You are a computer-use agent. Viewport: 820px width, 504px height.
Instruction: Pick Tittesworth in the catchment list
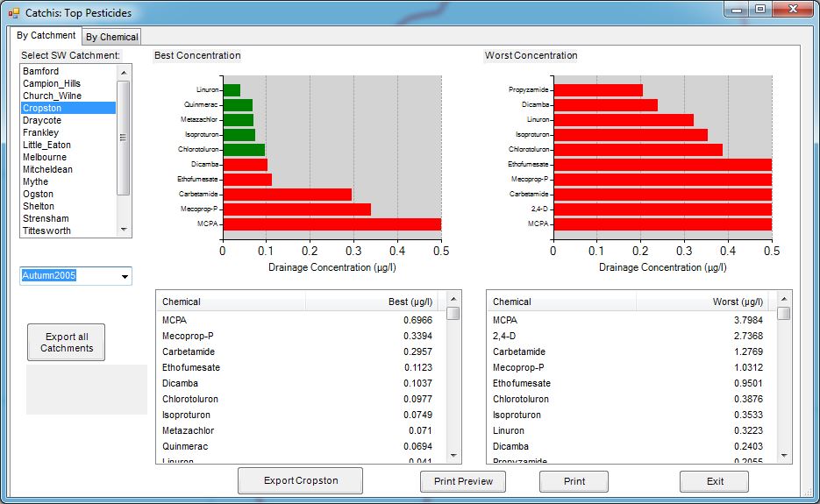[46, 231]
